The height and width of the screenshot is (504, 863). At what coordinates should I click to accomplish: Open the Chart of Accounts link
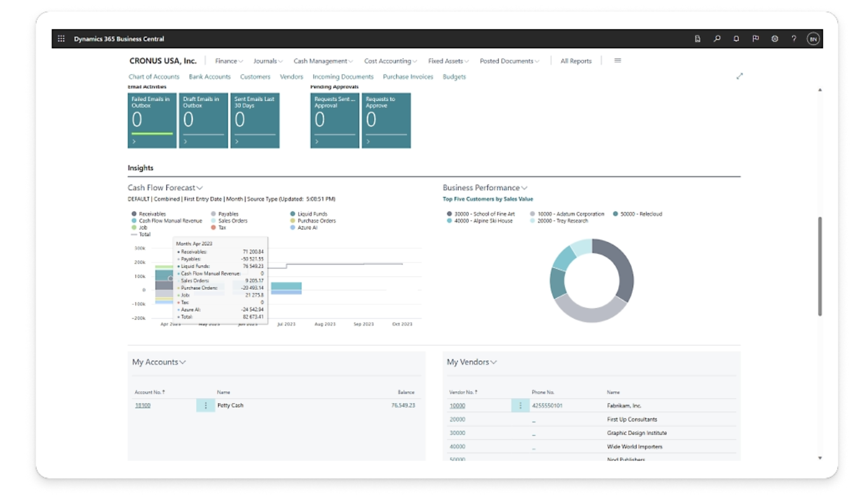tap(154, 77)
